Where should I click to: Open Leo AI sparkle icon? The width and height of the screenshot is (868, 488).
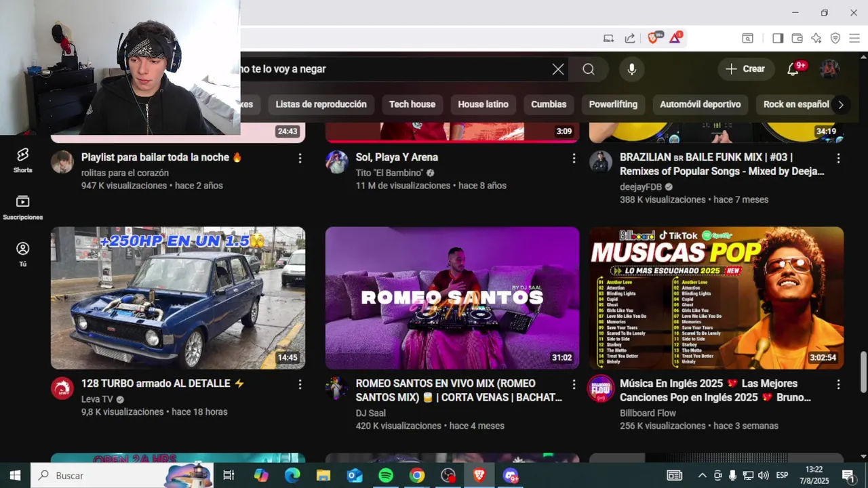coord(816,38)
